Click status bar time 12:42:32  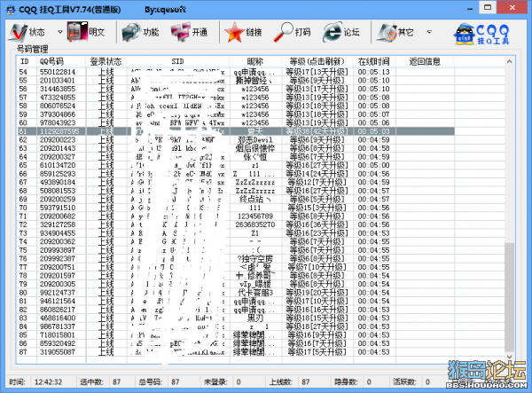48,382
